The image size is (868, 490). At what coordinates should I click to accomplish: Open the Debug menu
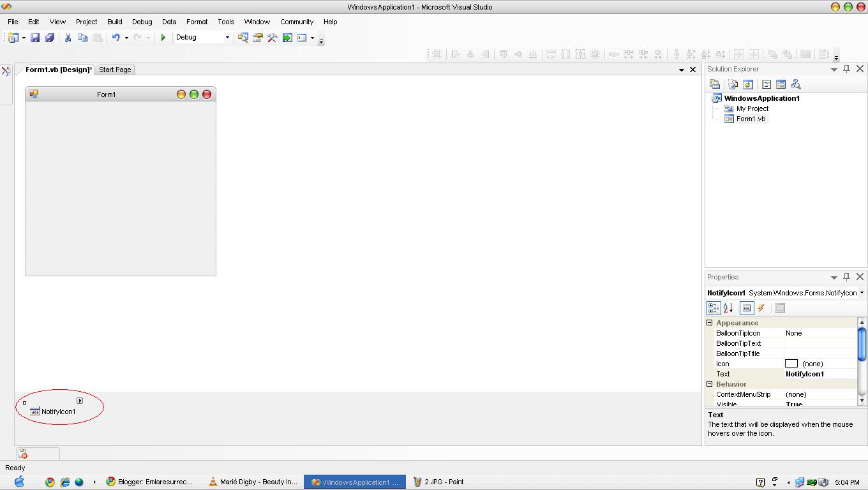coord(142,22)
